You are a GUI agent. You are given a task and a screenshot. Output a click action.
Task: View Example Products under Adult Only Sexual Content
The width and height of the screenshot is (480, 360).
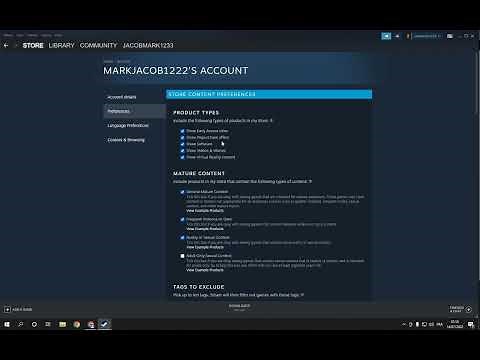point(205,270)
